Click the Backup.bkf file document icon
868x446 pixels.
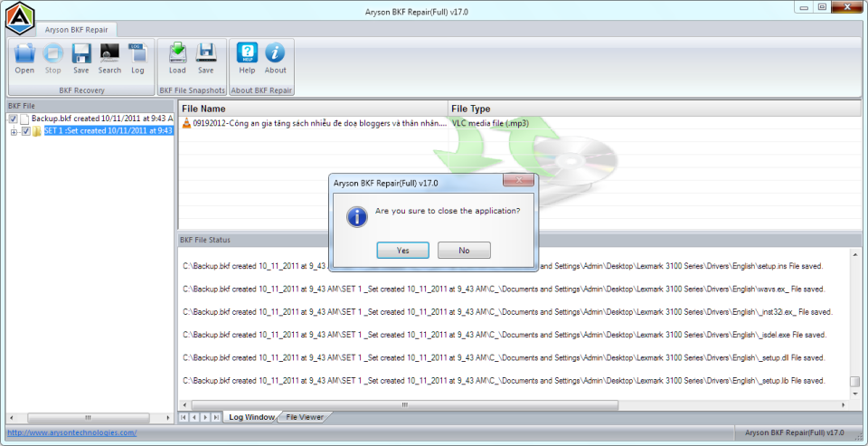(x=24, y=119)
